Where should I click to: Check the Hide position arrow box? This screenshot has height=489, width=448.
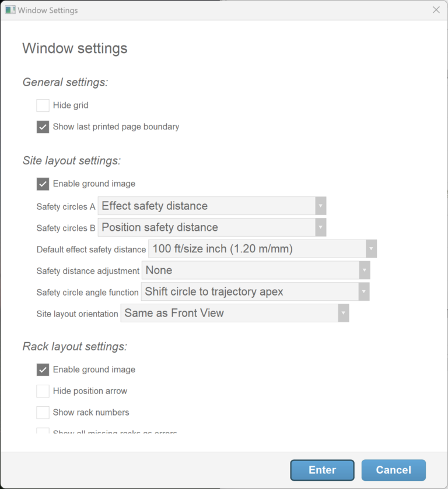(43, 391)
